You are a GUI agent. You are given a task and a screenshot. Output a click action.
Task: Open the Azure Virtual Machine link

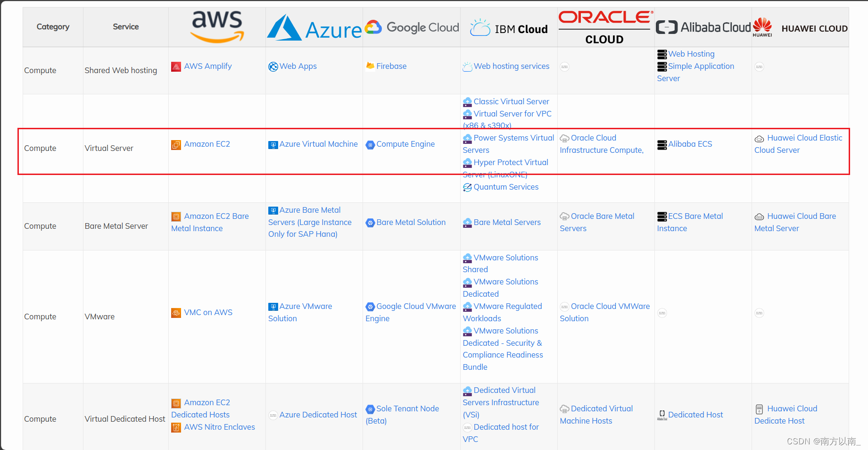pos(319,144)
